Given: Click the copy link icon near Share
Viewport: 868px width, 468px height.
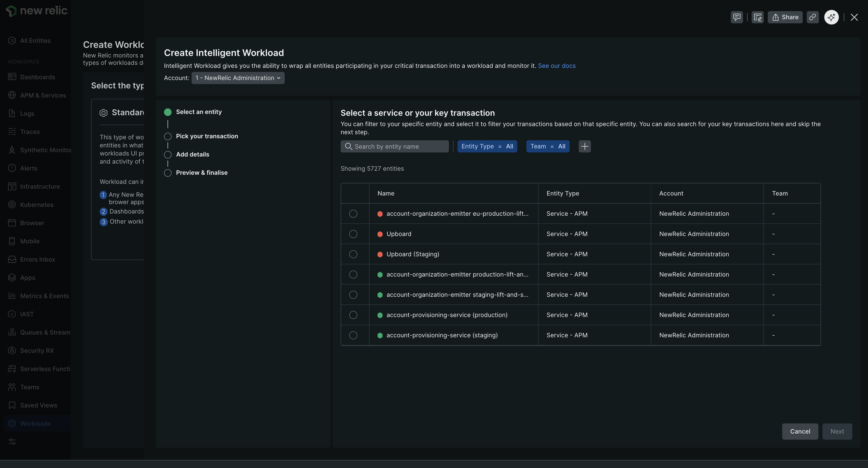Looking at the screenshot, I should 813,17.
